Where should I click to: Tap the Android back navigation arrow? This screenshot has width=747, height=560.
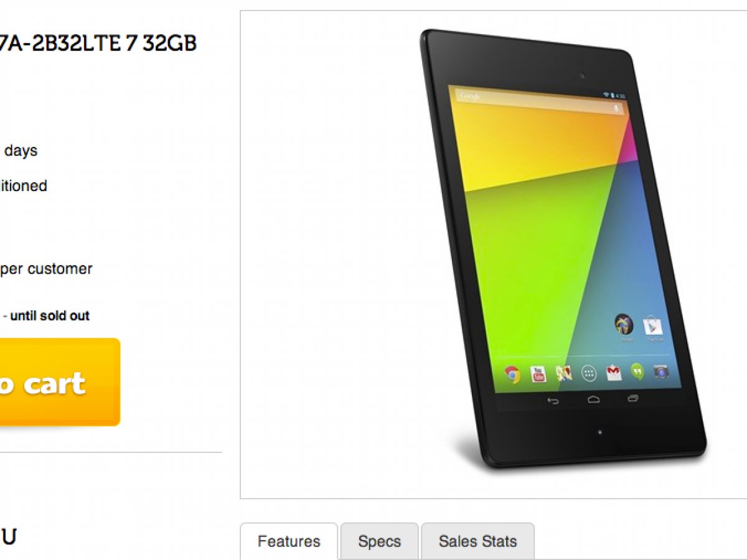point(553,401)
